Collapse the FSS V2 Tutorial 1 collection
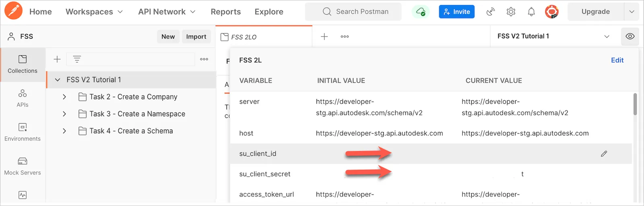Screen dimensions: 644x206 coord(58,80)
